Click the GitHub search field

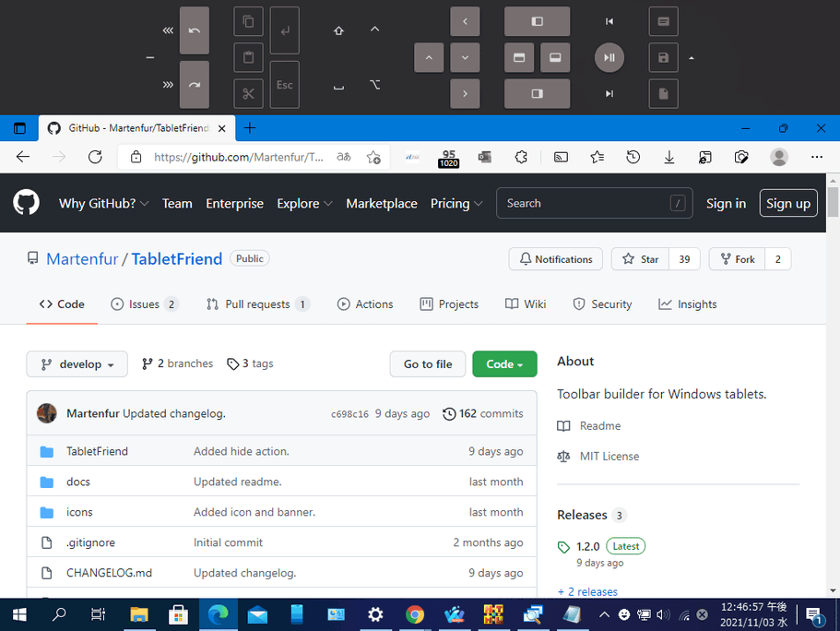(x=594, y=203)
